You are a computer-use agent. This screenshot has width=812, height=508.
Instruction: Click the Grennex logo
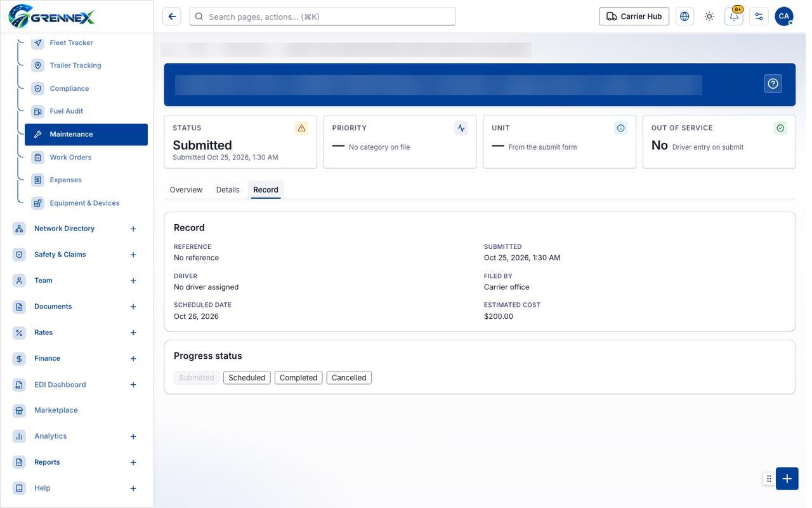(x=51, y=17)
